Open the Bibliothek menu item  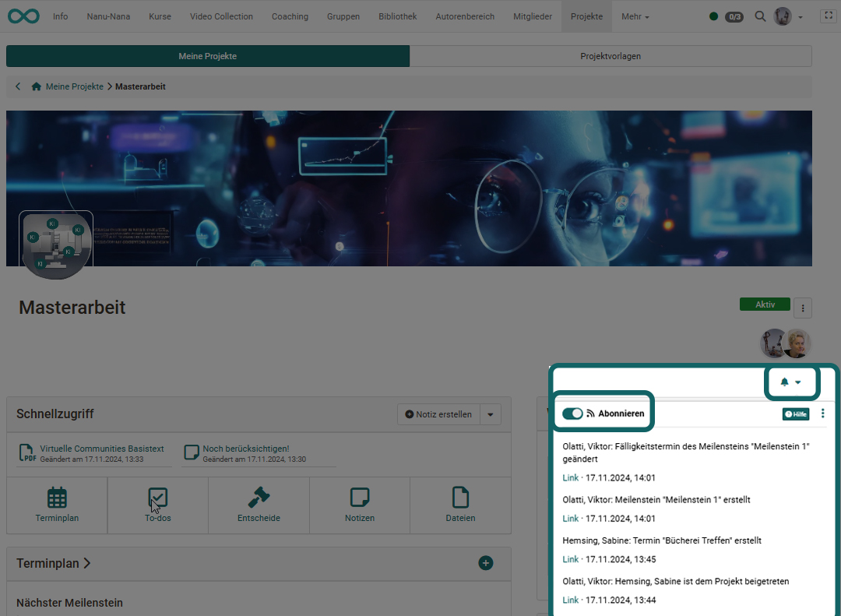tap(397, 16)
